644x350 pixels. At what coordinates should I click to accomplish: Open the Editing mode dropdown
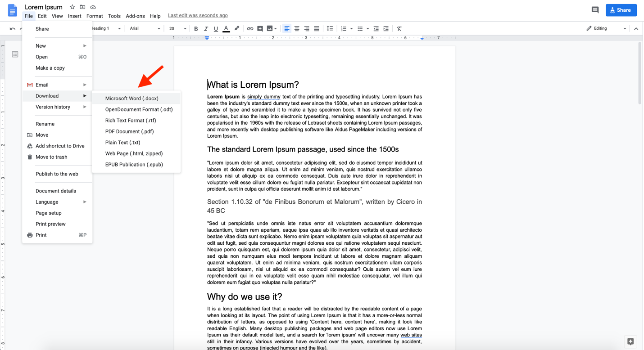point(606,29)
